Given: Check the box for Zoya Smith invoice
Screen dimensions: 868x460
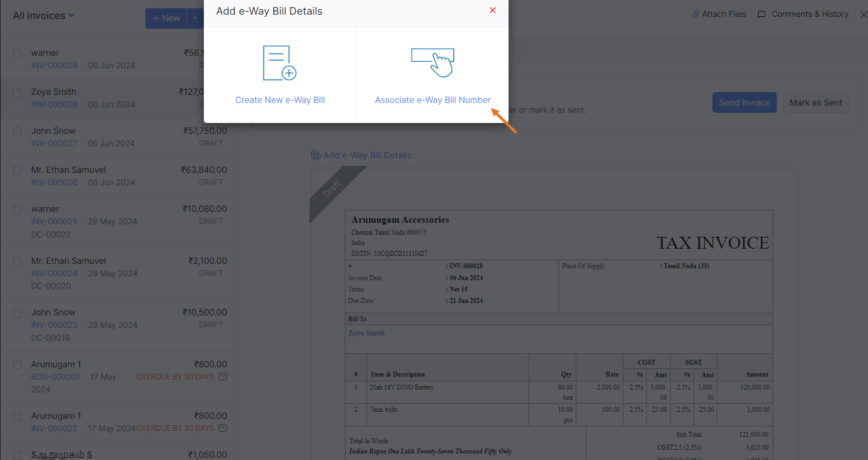Looking at the screenshot, I should [17, 93].
